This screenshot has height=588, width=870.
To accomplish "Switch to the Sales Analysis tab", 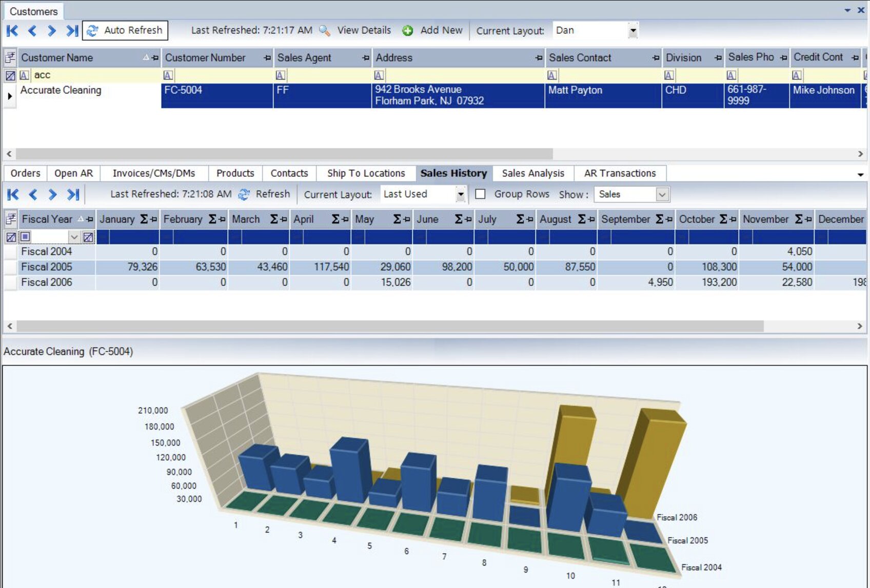I will coord(532,173).
